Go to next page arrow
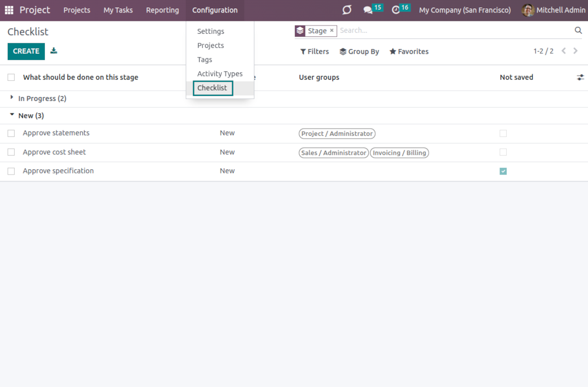Screen dimensions: 588x387 (x=576, y=51)
